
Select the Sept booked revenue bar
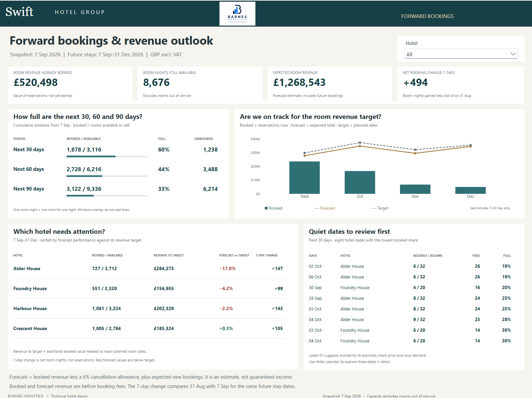(304, 178)
